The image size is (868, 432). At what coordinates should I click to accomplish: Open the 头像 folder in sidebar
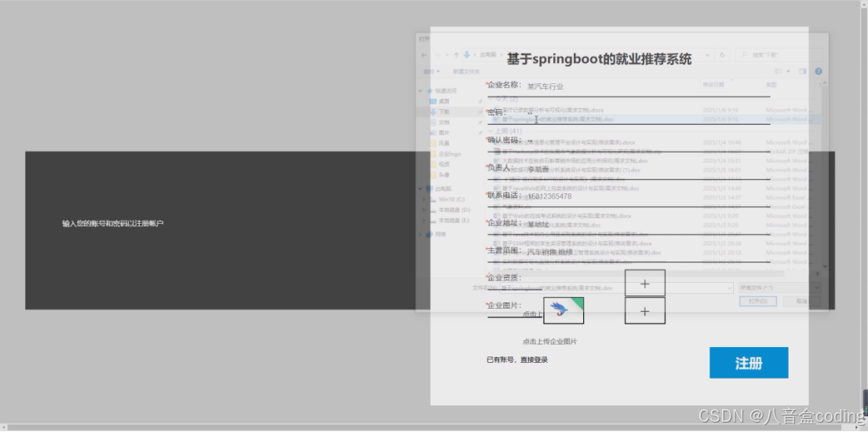[x=444, y=175]
